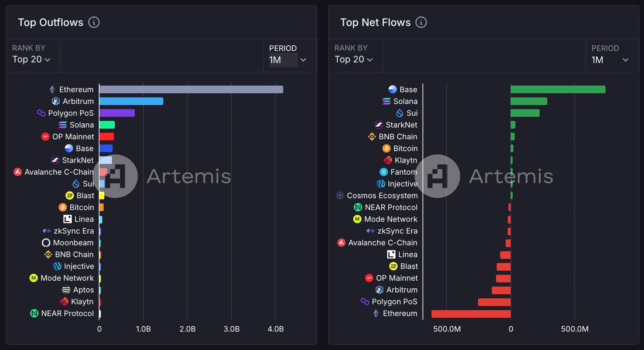Click the Arbitrum blue outflow bar
The width and height of the screenshot is (644, 350).
131,101
